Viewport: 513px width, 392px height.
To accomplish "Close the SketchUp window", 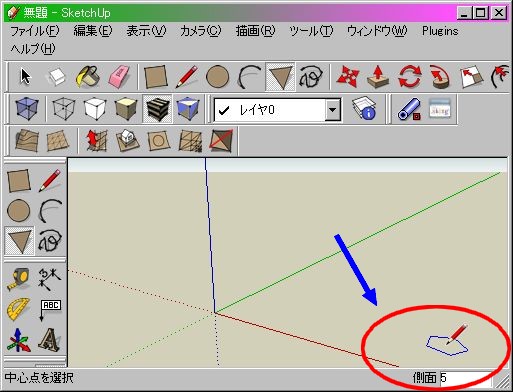I will point(499,13).
